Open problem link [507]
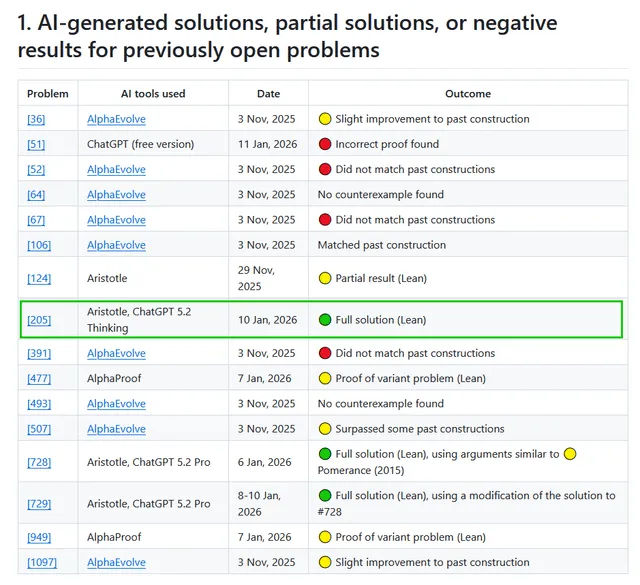 (x=39, y=429)
